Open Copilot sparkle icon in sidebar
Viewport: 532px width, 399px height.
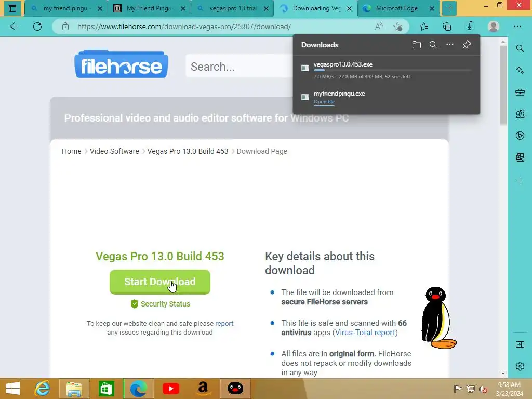[x=520, y=70]
